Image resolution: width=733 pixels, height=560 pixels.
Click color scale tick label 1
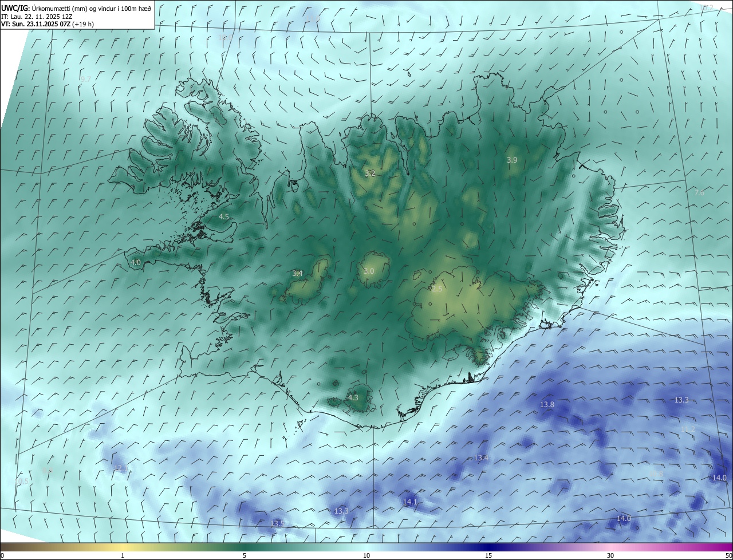pos(123,555)
